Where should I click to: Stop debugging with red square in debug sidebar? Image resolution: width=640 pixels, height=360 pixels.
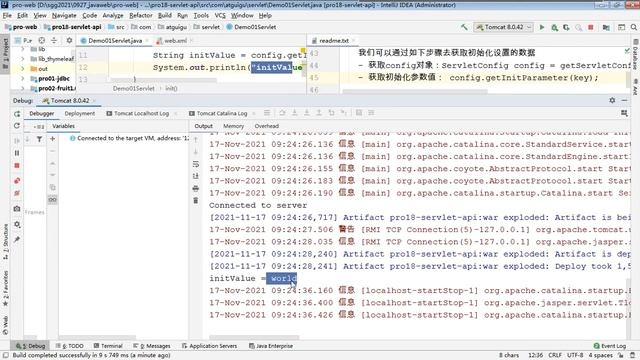[17, 166]
